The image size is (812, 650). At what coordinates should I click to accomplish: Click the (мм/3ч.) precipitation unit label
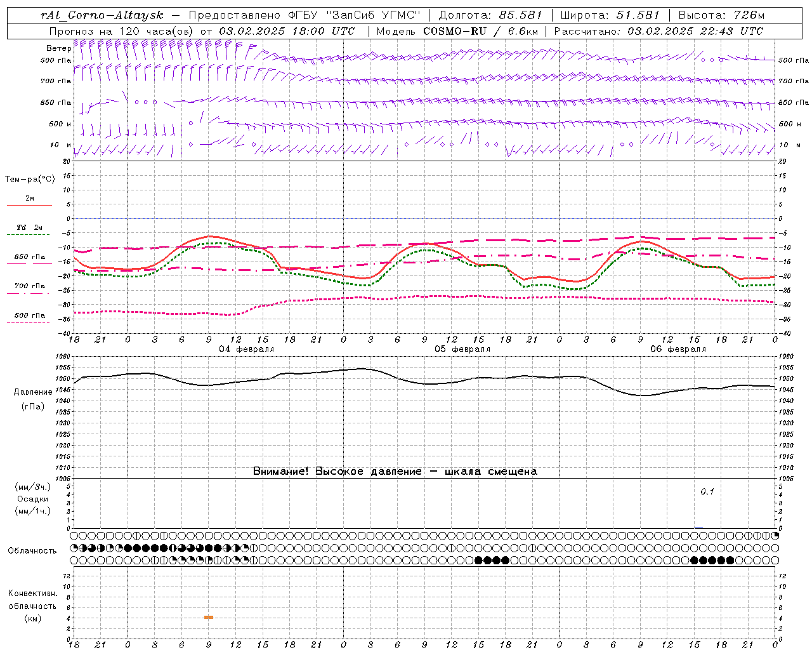[33, 487]
